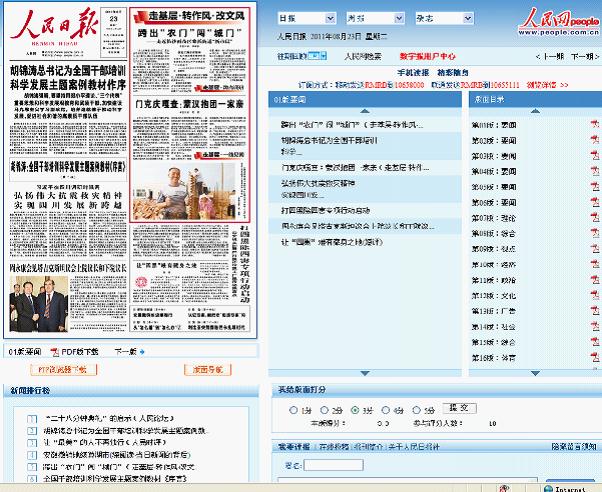This screenshot has width=602, height=492.
Task: Open article 门克庆踏查：蒙汉抱团一家亲
Action: point(355,168)
